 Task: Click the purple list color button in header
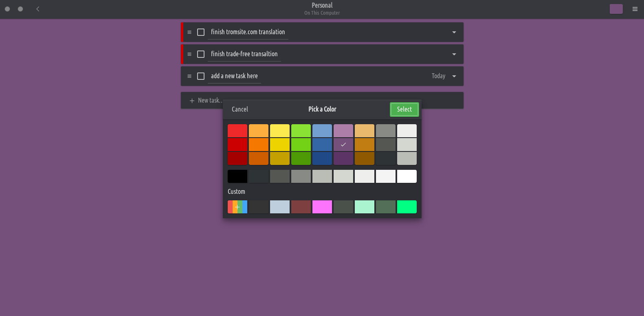(616, 9)
